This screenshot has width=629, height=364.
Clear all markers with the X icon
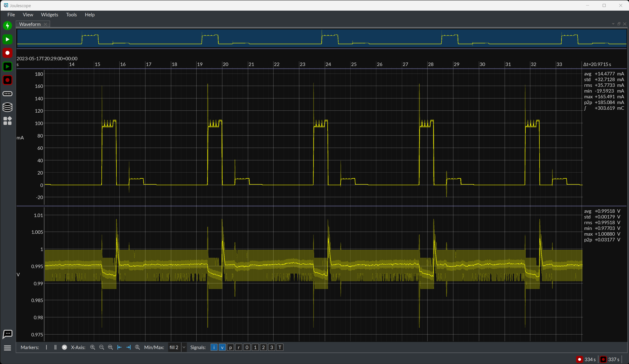tap(64, 347)
